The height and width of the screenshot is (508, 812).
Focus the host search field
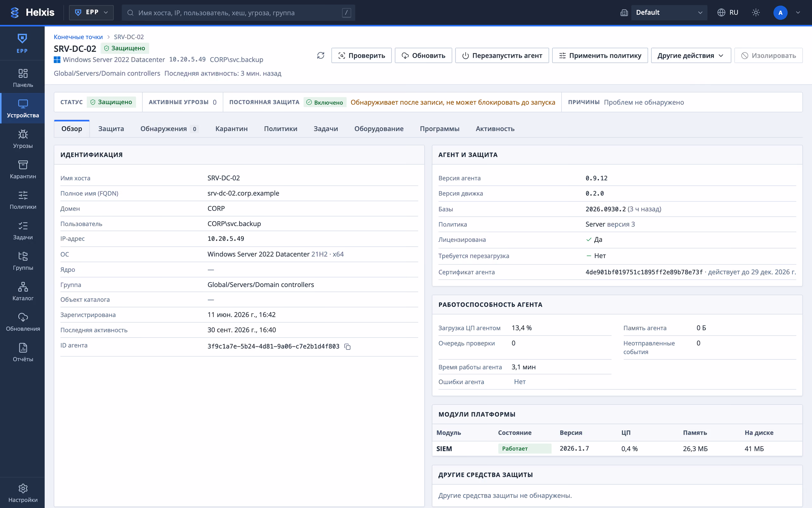click(238, 12)
